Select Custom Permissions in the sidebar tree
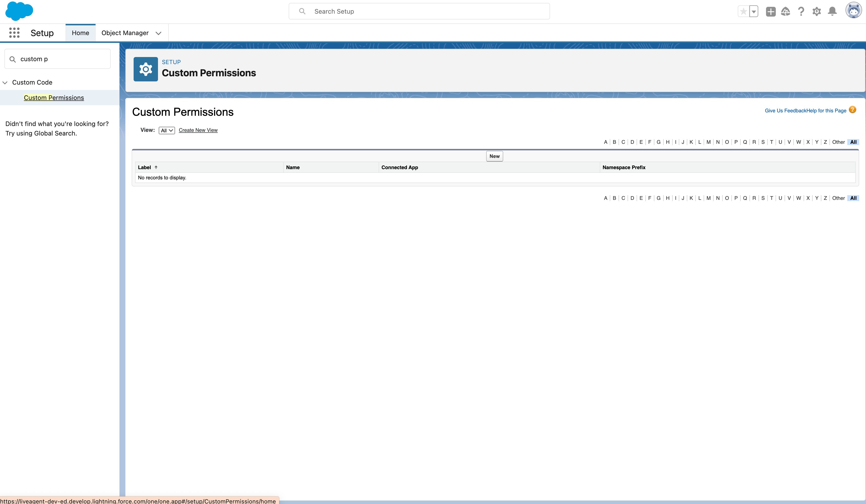The height and width of the screenshot is (504, 866). coord(54,97)
